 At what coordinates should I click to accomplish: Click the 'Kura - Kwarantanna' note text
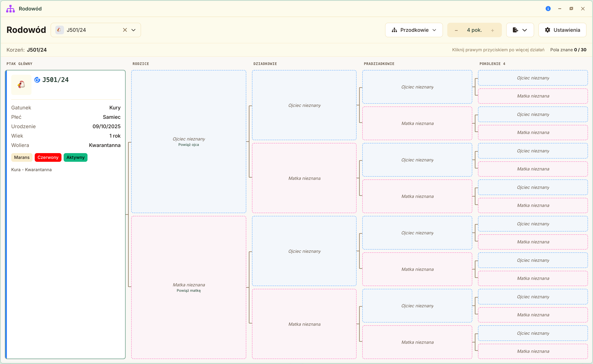point(31,170)
